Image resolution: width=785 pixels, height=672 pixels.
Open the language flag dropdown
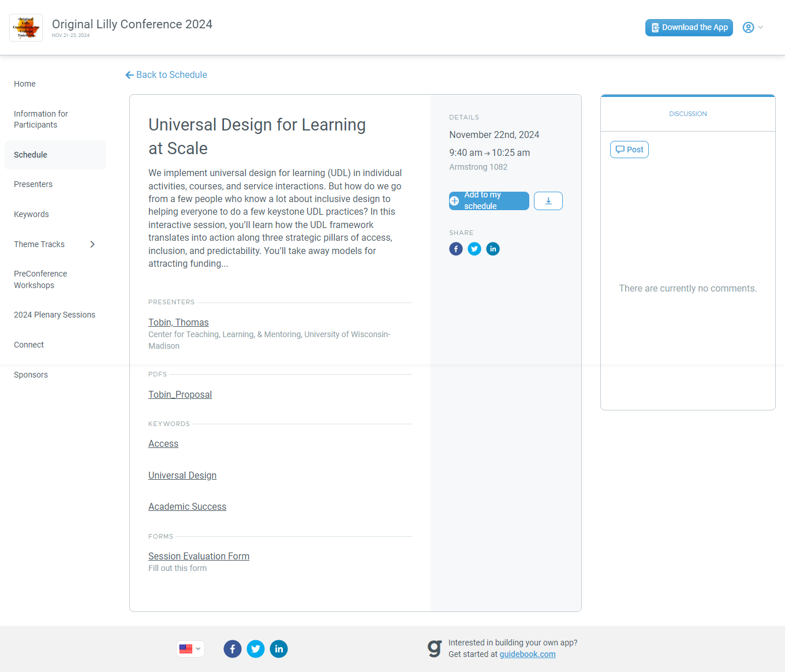[x=190, y=649]
